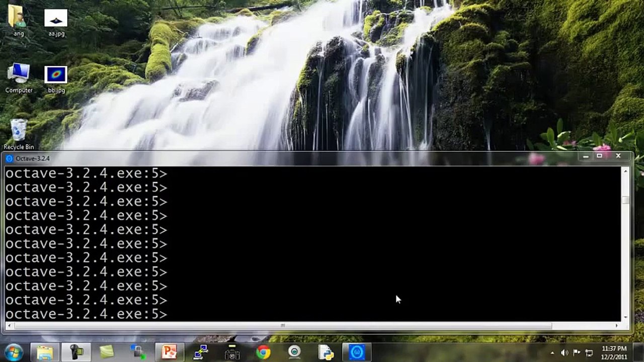Screen dimensions: 644x362
Task: Select the bb.jpg desktop file
Action: (56, 76)
